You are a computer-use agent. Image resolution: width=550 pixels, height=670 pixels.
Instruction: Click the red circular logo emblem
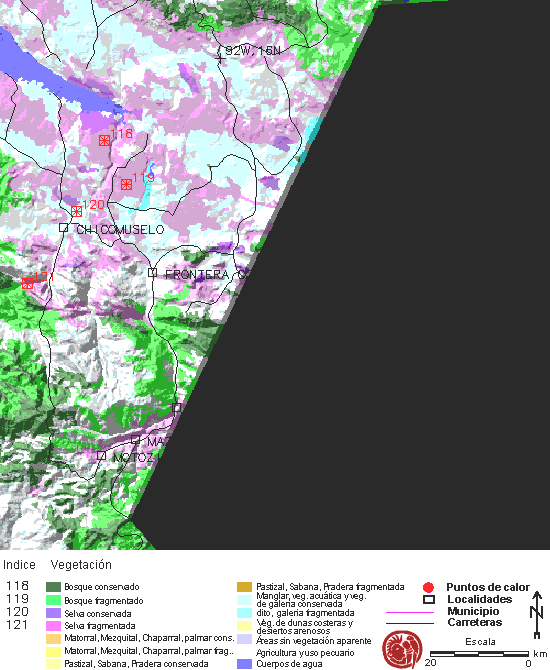coord(402,649)
